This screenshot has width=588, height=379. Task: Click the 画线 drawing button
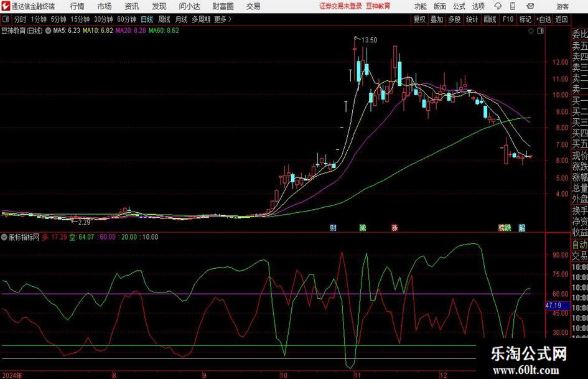pyautogui.click(x=490, y=19)
